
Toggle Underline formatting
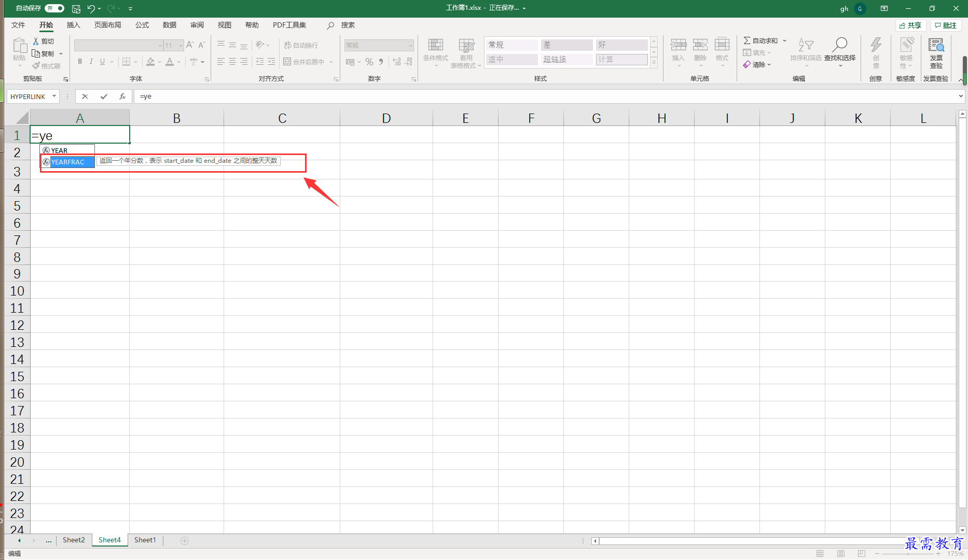[102, 62]
